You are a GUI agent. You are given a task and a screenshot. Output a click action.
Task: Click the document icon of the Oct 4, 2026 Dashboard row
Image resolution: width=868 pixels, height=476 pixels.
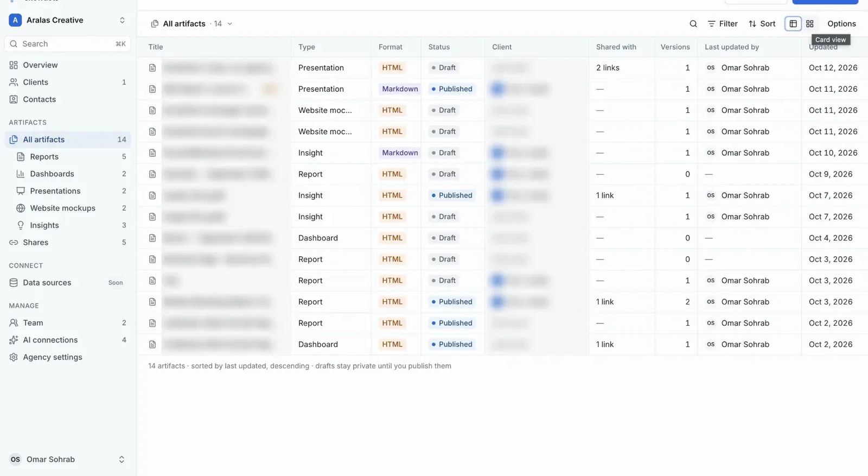pyautogui.click(x=152, y=238)
